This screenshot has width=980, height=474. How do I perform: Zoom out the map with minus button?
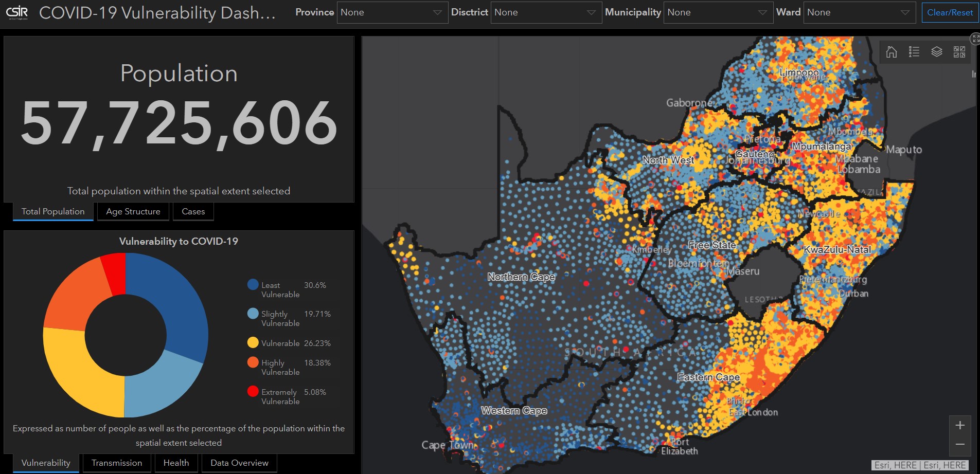pyautogui.click(x=960, y=445)
